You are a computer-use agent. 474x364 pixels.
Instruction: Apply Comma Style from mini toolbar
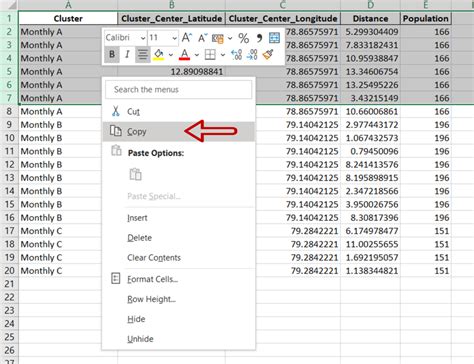tap(259, 38)
